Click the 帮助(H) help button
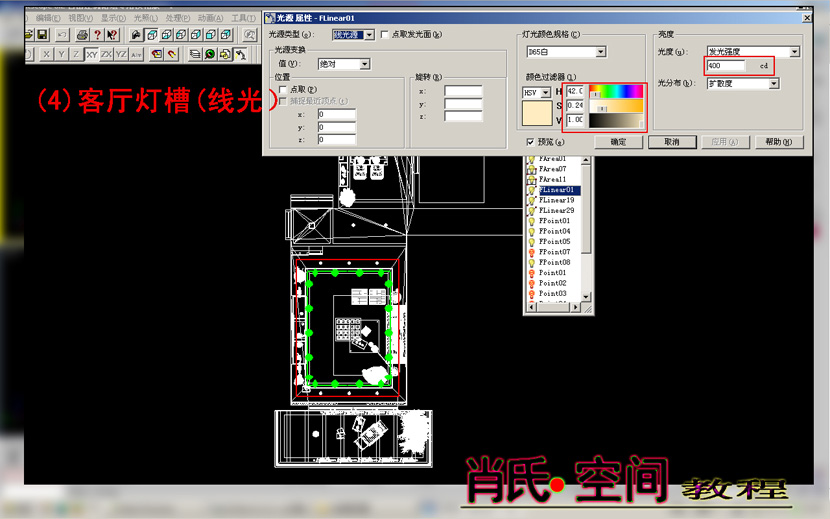 click(x=779, y=142)
